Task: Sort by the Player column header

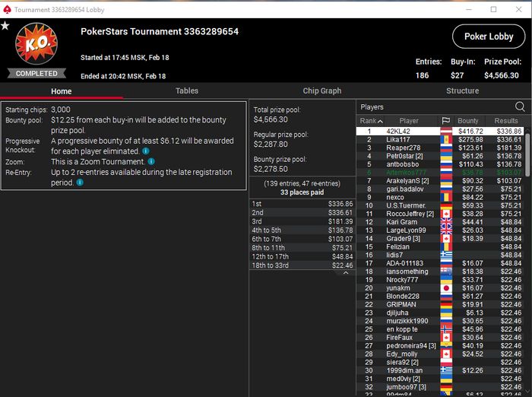Action: 409,121
